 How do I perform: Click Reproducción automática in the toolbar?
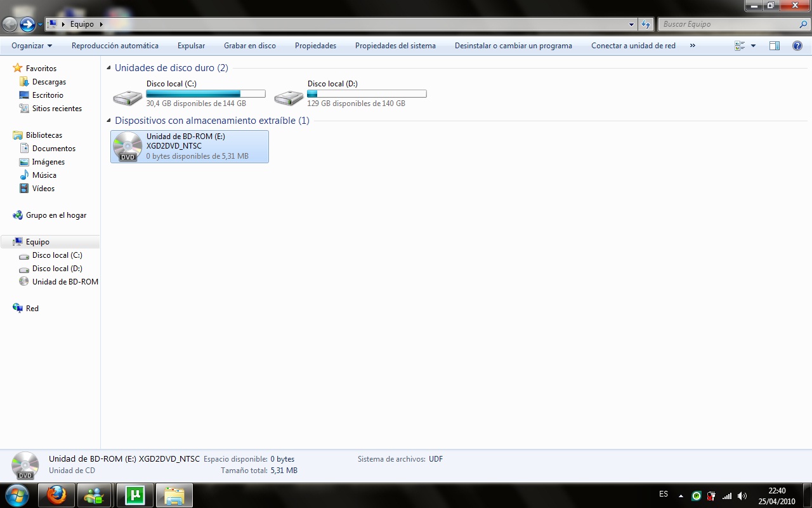pyautogui.click(x=115, y=46)
